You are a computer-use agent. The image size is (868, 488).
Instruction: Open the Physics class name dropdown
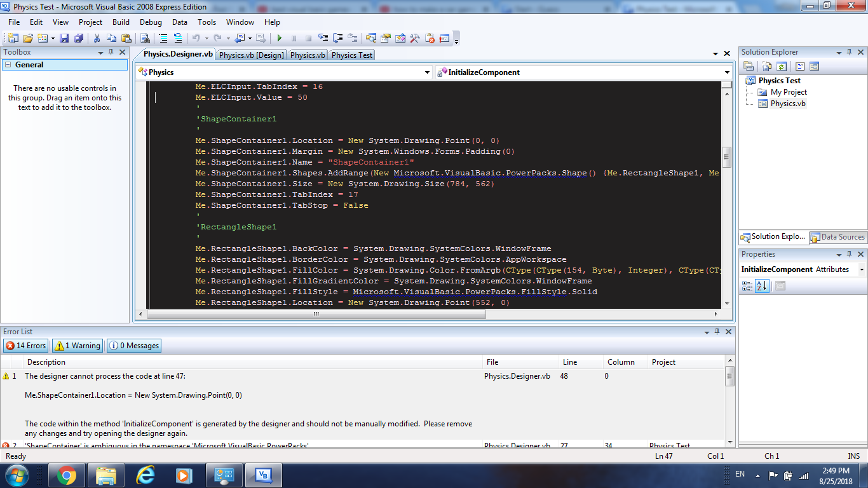pyautogui.click(x=427, y=72)
